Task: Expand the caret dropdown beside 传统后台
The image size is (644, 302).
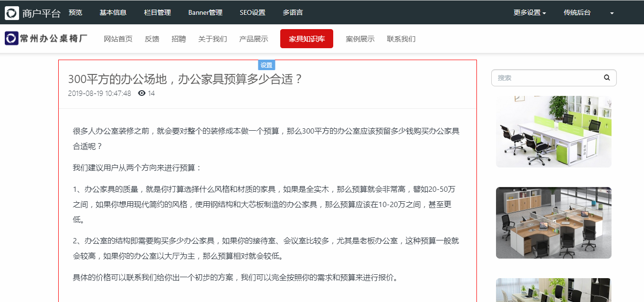Action: (x=612, y=13)
